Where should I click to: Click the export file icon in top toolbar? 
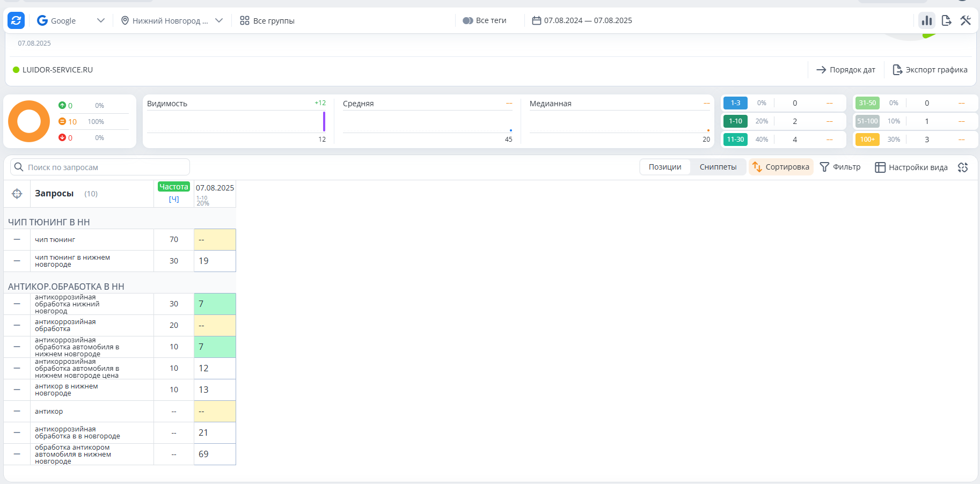[x=946, y=20]
